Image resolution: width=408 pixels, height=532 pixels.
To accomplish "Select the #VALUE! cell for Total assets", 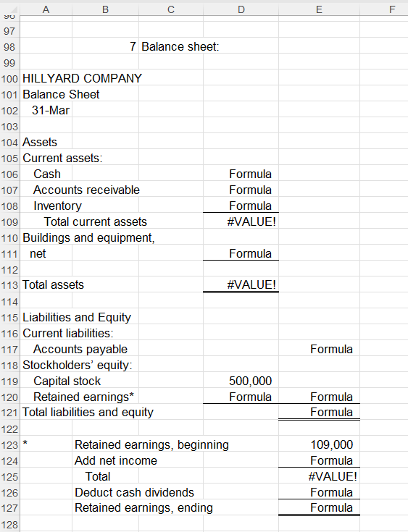I will pyautogui.click(x=241, y=284).
